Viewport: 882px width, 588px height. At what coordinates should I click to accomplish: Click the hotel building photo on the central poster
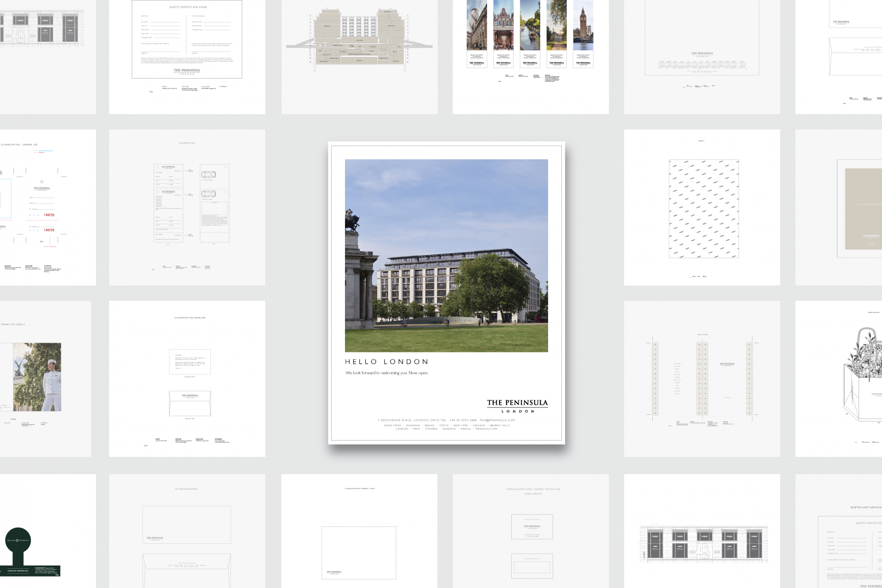(447, 256)
